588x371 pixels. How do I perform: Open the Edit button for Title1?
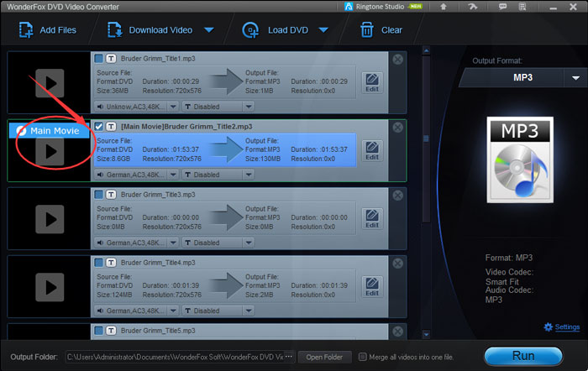(x=372, y=82)
